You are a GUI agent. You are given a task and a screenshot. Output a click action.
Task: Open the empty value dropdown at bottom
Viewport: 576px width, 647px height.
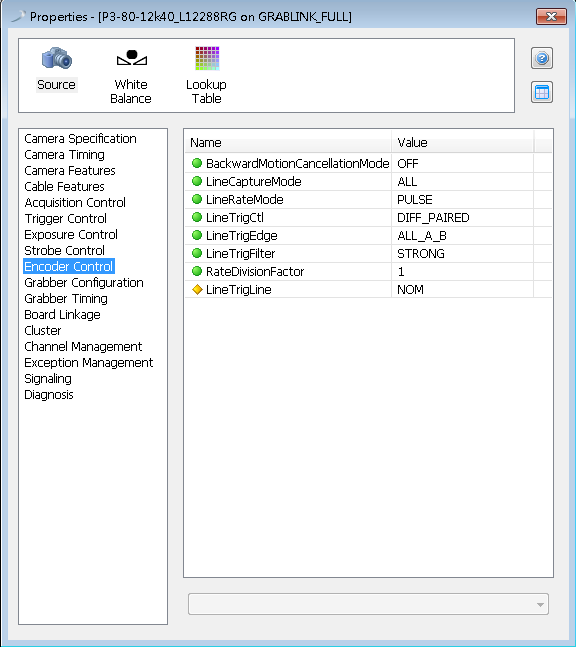click(x=368, y=604)
